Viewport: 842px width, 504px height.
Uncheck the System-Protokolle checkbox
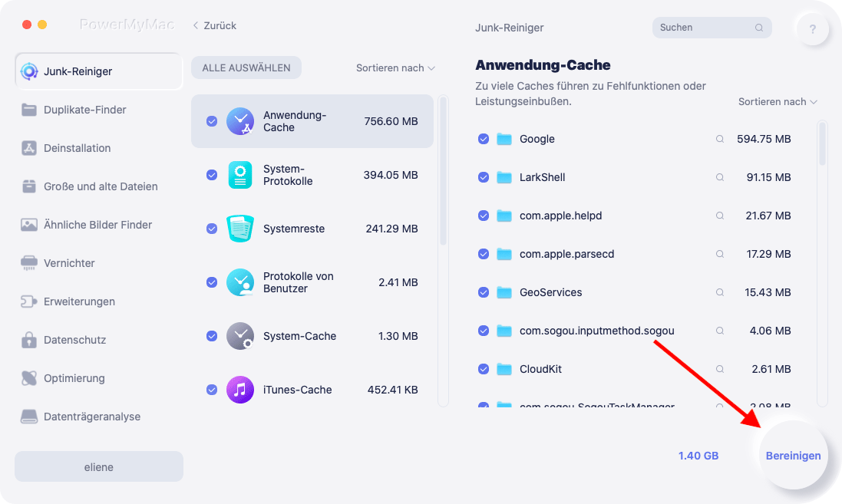coord(212,175)
